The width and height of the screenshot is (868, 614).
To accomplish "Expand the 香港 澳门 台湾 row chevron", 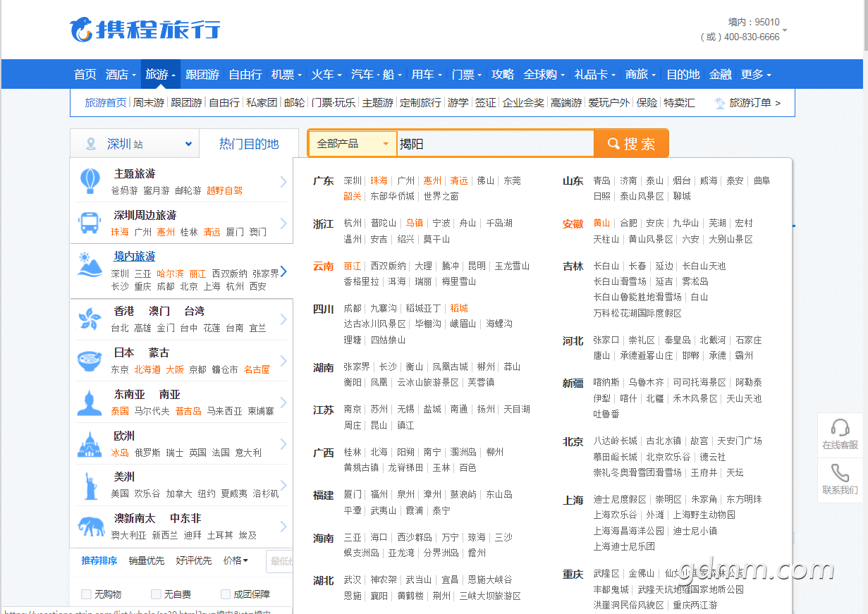I will pos(283,319).
